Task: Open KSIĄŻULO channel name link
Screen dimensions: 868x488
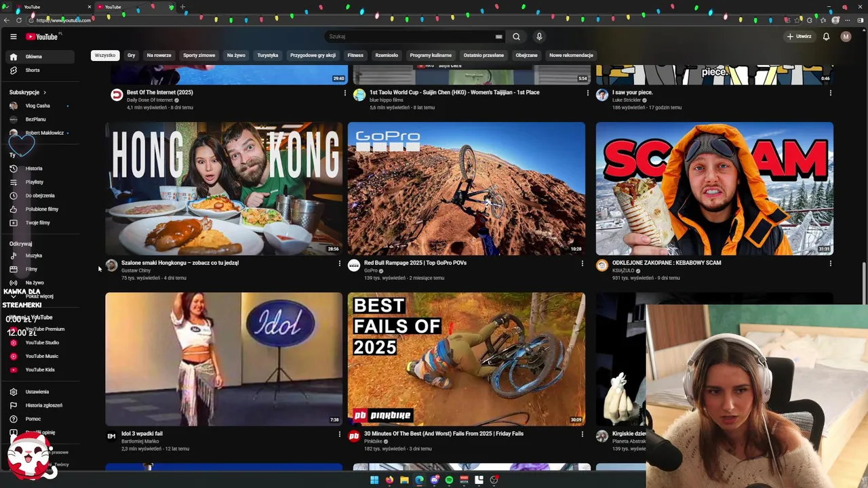Action: (623, 270)
